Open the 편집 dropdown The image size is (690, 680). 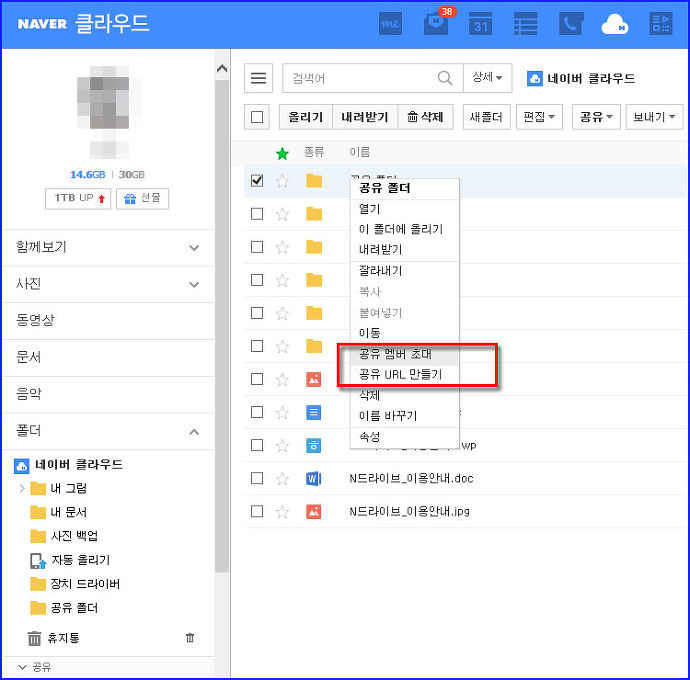click(539, 117)
